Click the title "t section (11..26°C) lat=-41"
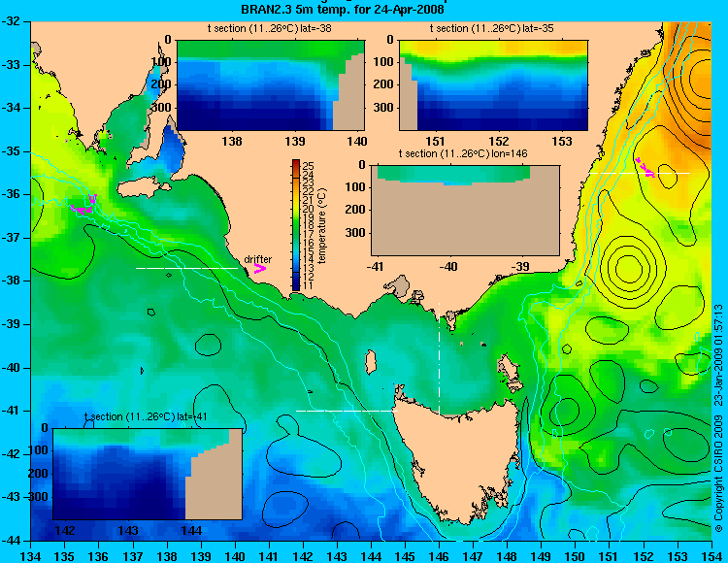This screenshot has height=563, width=728. pyautogui.click(x=146, y=416)
